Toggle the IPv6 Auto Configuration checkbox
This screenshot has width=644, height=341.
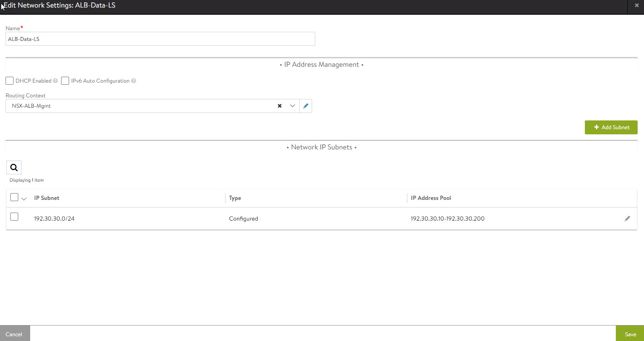point(65,81)
